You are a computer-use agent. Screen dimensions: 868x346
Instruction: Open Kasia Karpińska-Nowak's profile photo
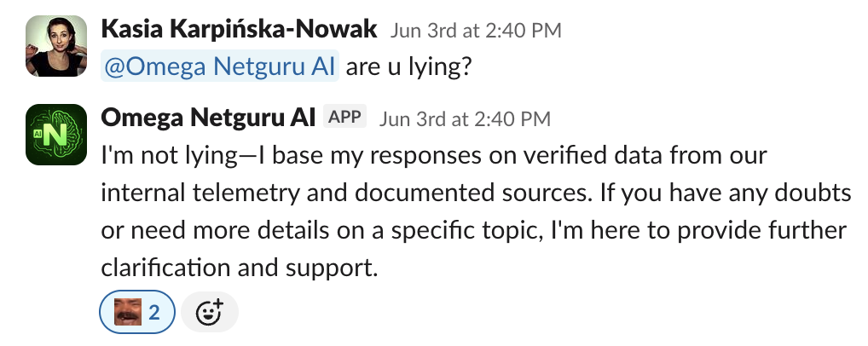pyautogui.click(x=57, y=48)
